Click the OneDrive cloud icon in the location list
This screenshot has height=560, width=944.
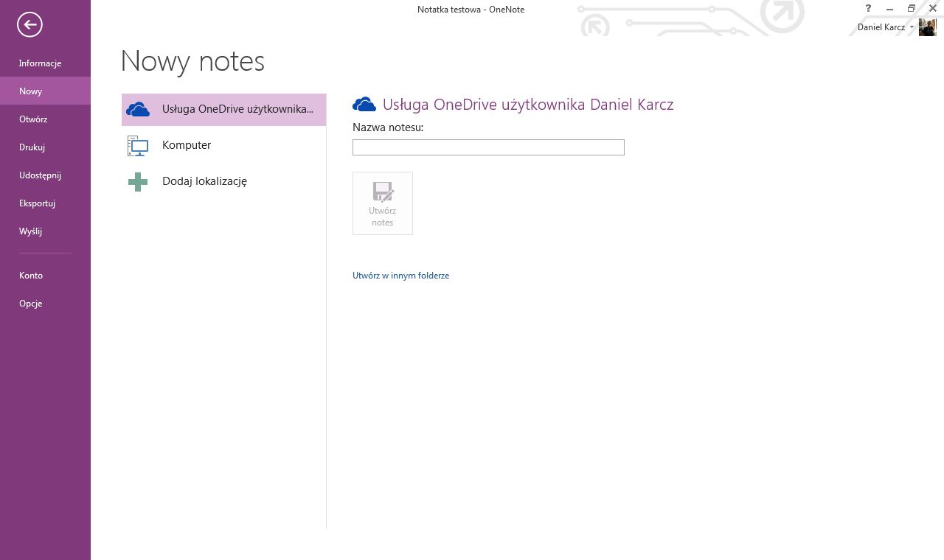pos(138,110)
